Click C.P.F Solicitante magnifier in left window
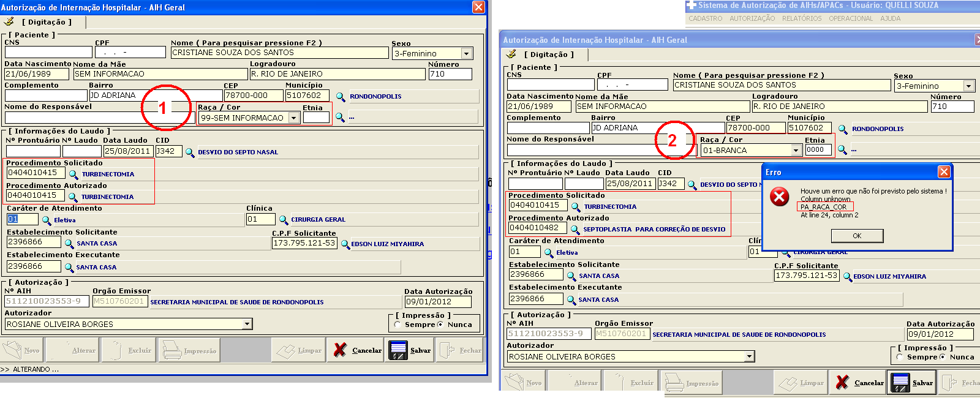This screenshot has height=398, width=980. pyautogui.click(x=345, y=244)
